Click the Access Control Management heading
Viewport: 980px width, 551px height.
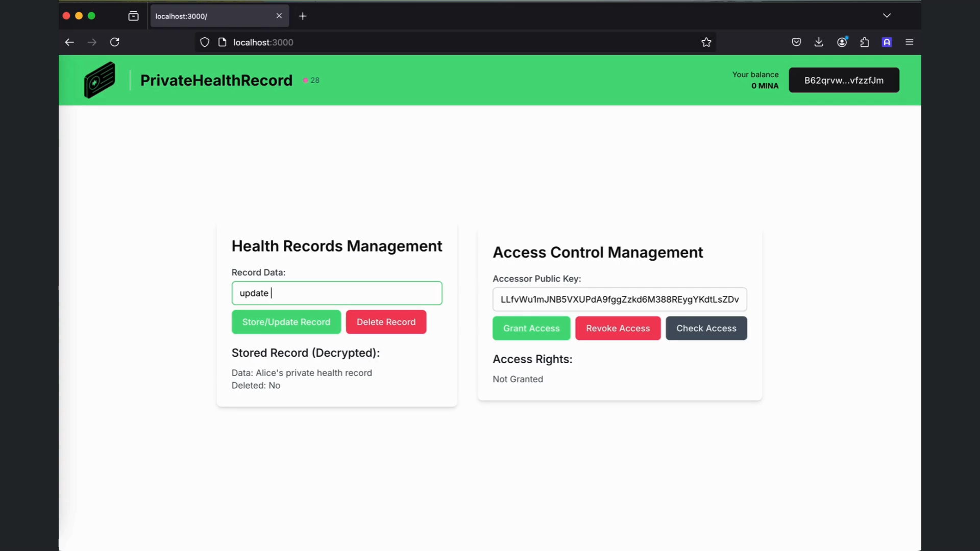[x=598, y=252]
